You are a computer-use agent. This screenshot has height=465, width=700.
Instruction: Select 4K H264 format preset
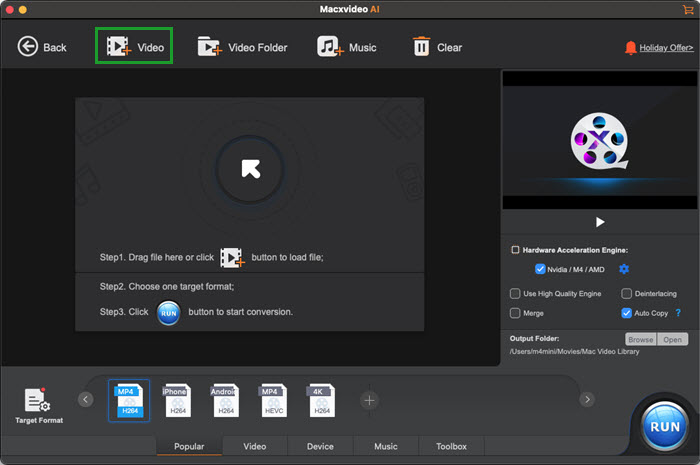pos(321,400)
